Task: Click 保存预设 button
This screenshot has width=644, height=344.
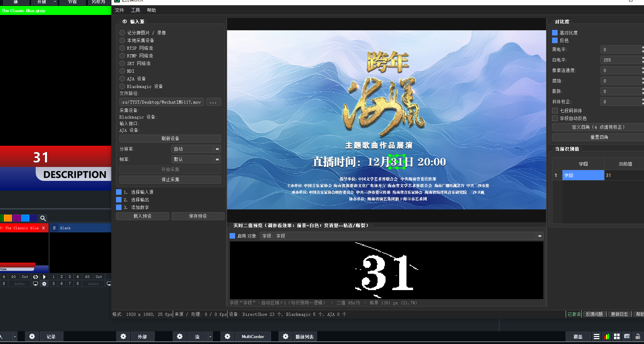Action: click(198, 216)
